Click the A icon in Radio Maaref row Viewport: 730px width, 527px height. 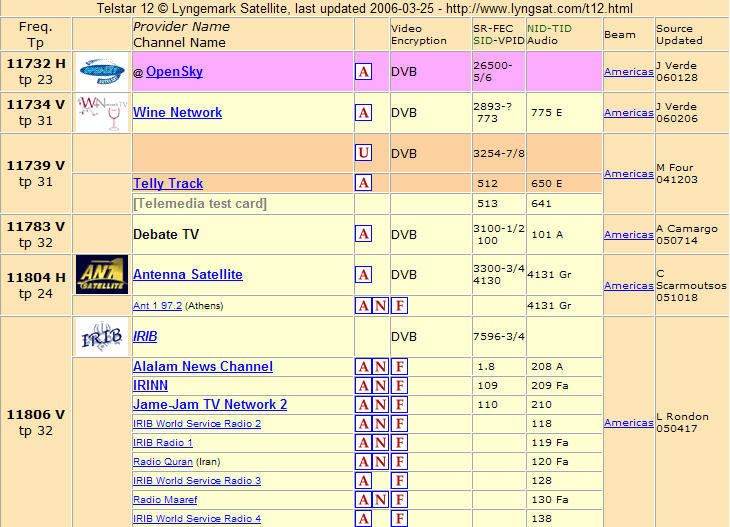point(364,500)
